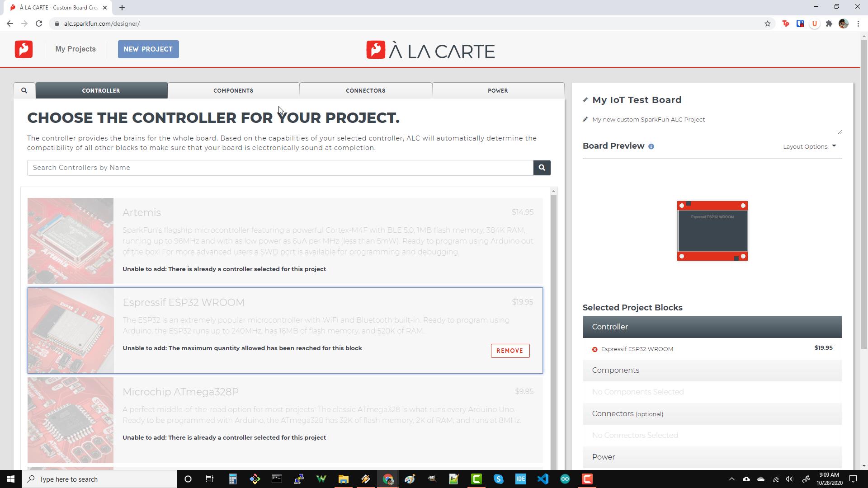Screen dimensions: 868x488
Task: Edit the My IoT Test Board title via pencil icon
Action: 585,100
